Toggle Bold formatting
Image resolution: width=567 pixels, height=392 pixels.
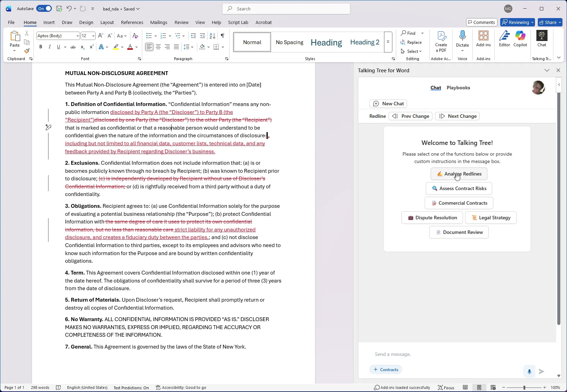(41, 47)
